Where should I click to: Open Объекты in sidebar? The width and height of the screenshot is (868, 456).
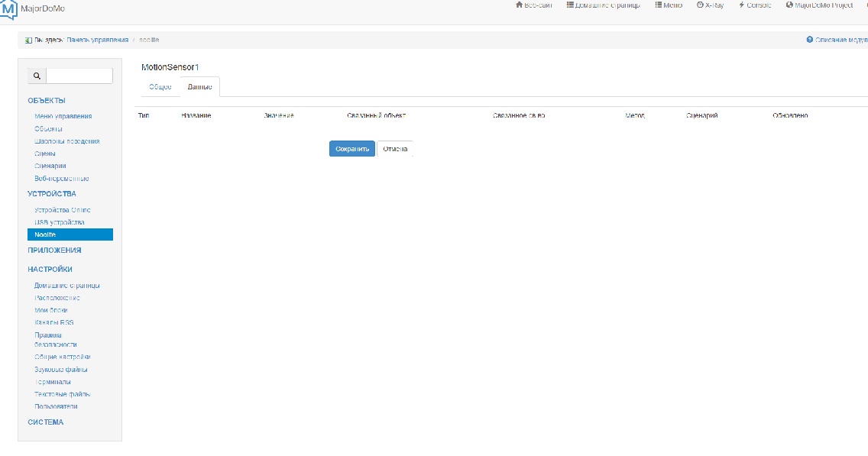tap(48, 129)
